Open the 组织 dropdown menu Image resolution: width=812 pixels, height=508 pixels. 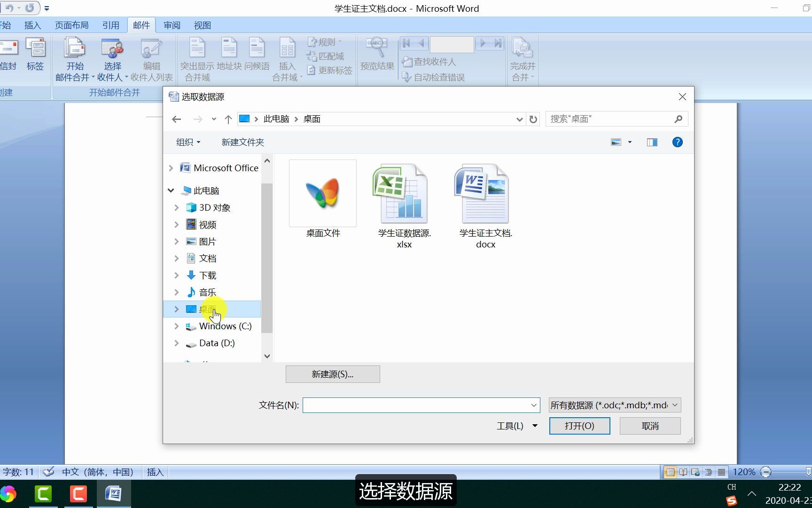coord(188,142)
